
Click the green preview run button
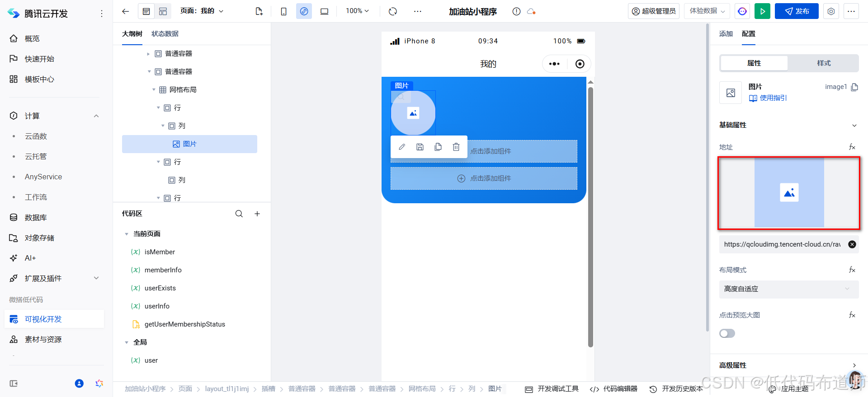[x=762, y=11]
